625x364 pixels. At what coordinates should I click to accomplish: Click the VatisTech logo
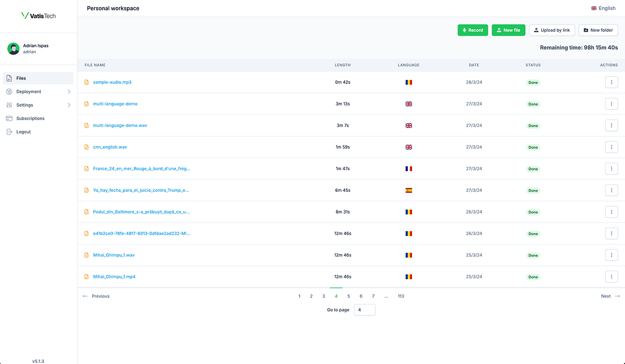[38, 16]
